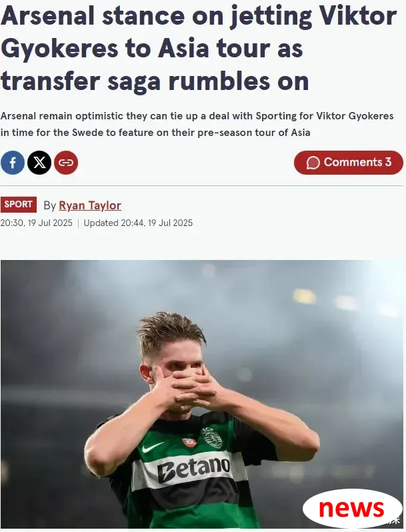Click the speech bubble comment icon
The image size is (406, 532).
pos(313,163)
